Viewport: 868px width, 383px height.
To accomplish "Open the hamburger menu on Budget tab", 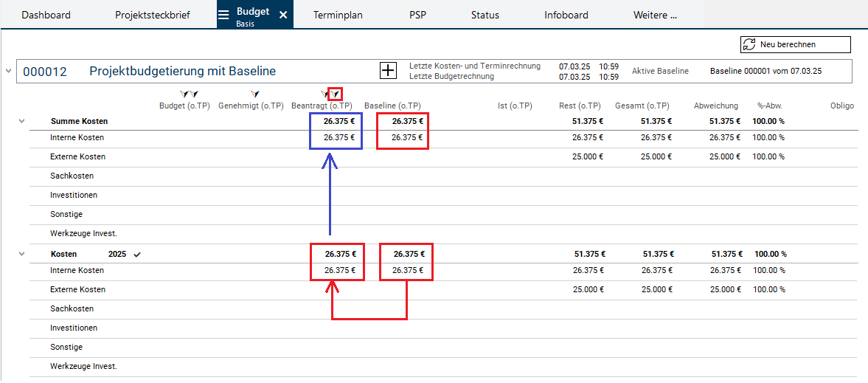I will [223, 15].
